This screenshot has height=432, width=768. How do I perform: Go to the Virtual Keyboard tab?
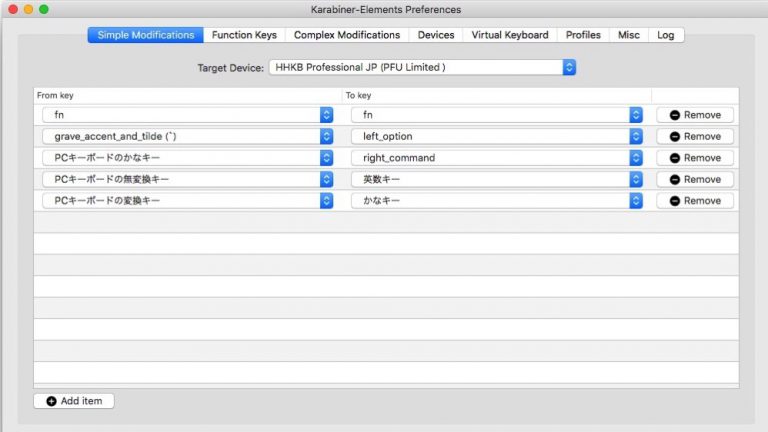(x=510, y=35)
